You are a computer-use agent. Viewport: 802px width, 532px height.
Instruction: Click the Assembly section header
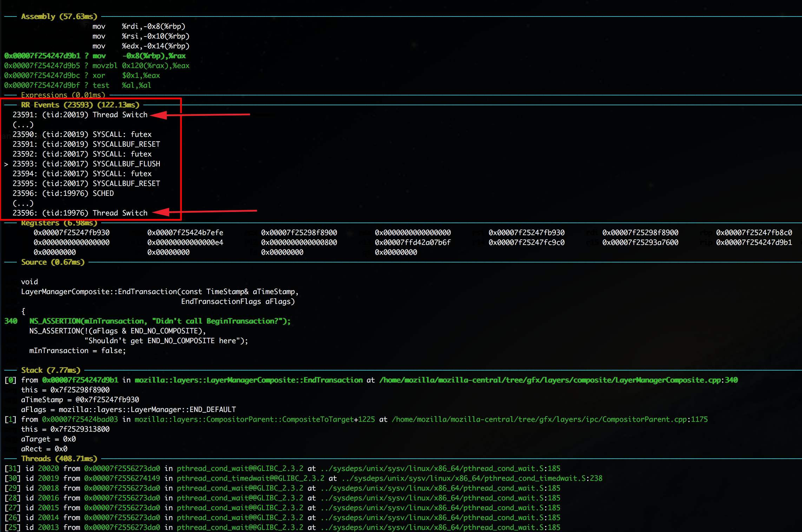59,16
